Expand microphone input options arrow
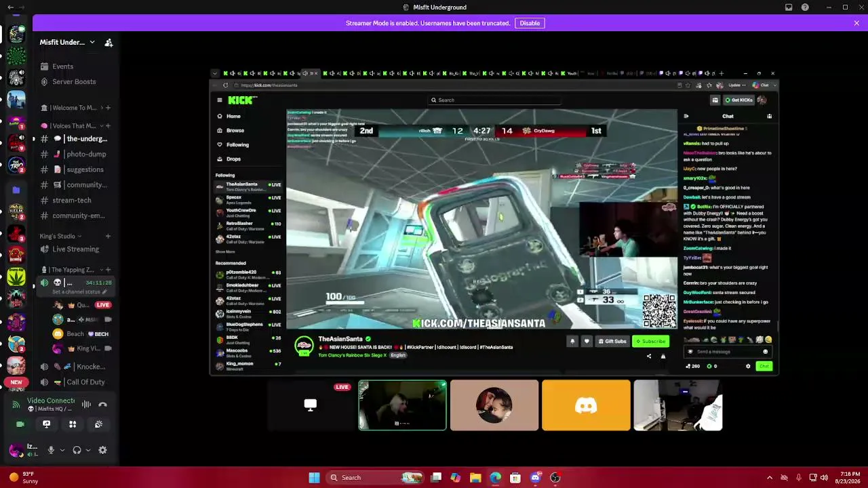The height and width of the screenshot is (488, 868). pyautogui.click(x=62, y=450)
